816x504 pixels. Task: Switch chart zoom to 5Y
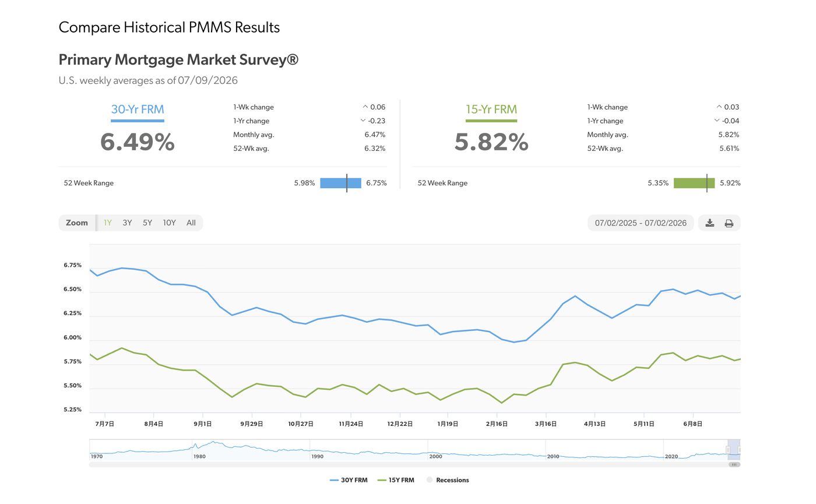147,223
